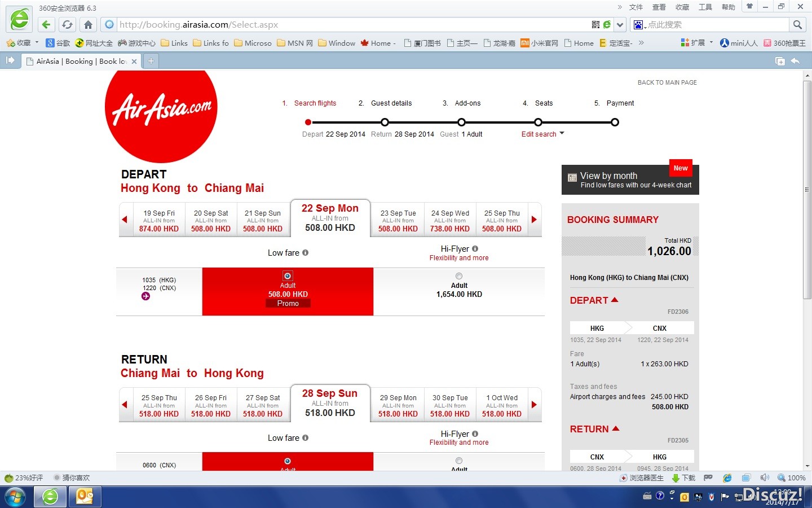812x508 pixels.
Task: Open the 下载 downloads icon in status bar
Action: click(x=683, y=478)
